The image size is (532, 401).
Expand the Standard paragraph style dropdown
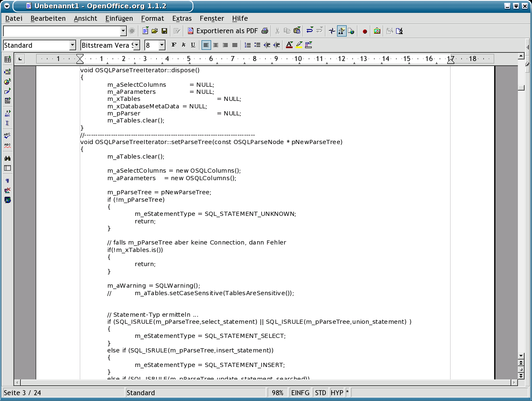(72, 45)
